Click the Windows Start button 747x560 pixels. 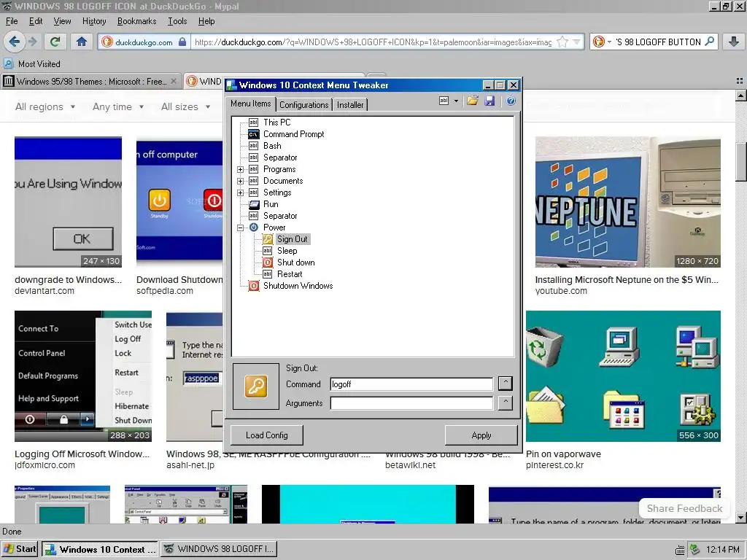20,549
